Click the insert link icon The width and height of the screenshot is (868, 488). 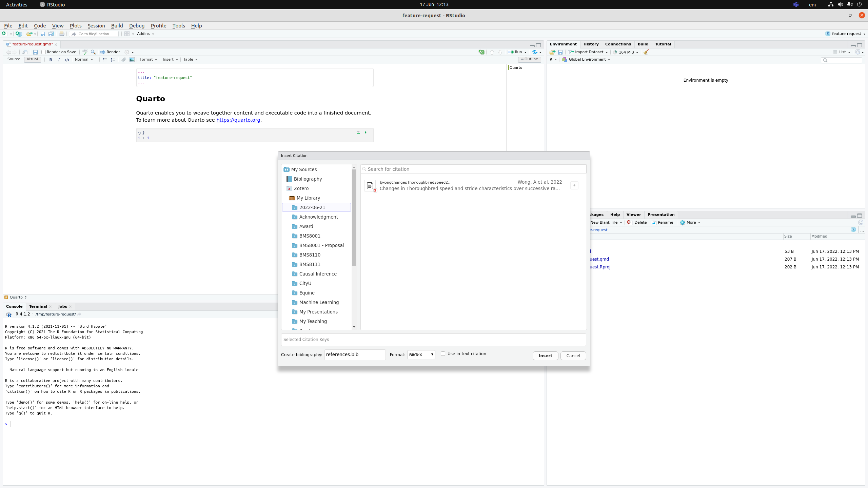(x=124, y=60)
